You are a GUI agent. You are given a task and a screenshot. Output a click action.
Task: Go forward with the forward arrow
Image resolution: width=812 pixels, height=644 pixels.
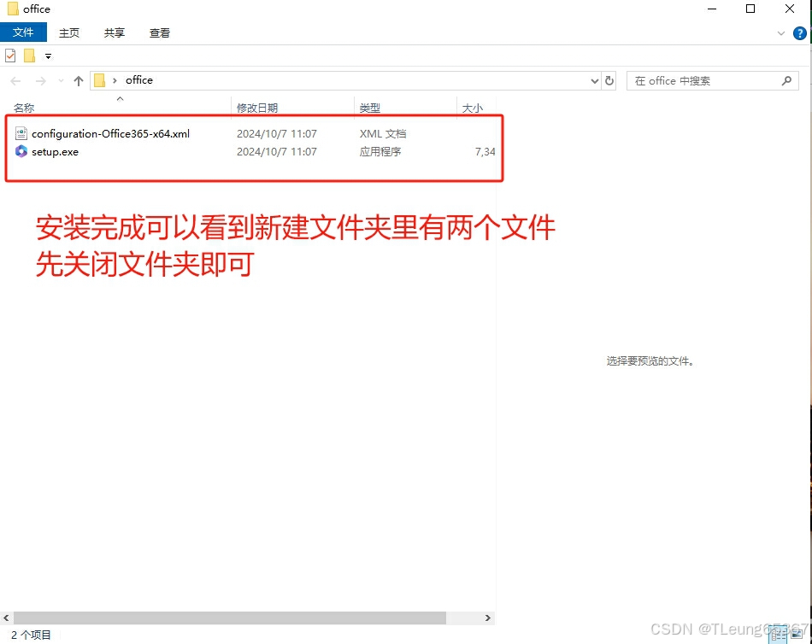(x=40, y=81)
